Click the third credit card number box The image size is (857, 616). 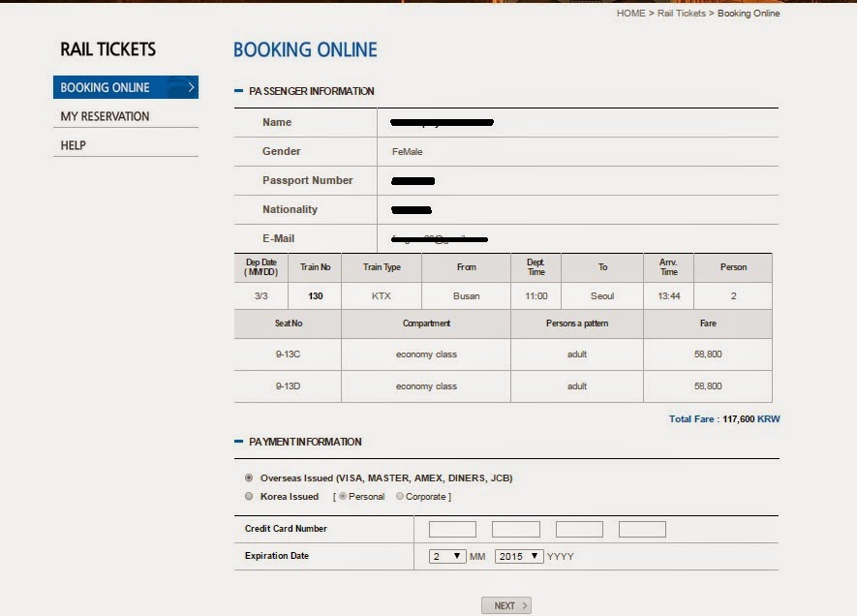tap(579, 529)
